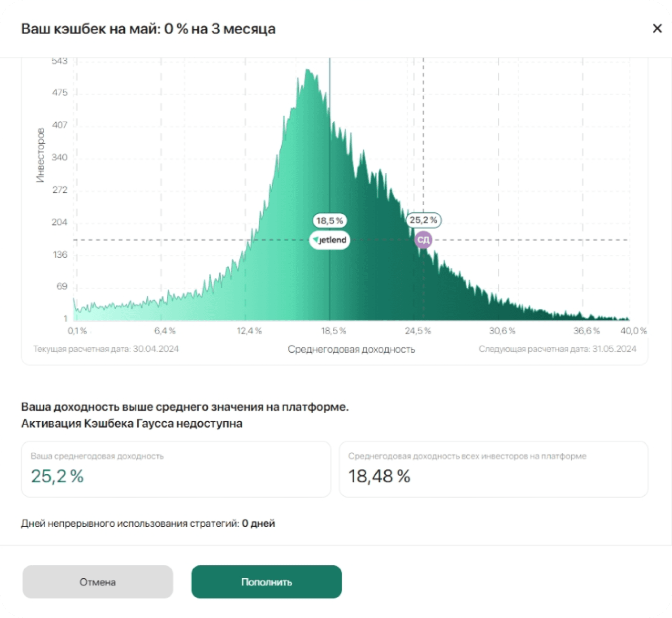The image size is (672, 618).
Task: Click 'Следующая расчетная дата: 31.05.2024' text
Action: click(557, 349)
